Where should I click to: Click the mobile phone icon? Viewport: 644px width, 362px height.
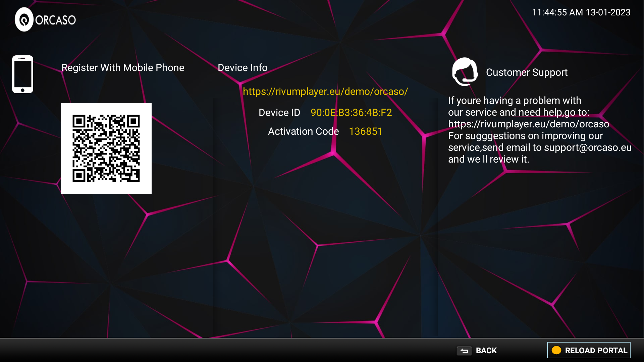point(22,74)
